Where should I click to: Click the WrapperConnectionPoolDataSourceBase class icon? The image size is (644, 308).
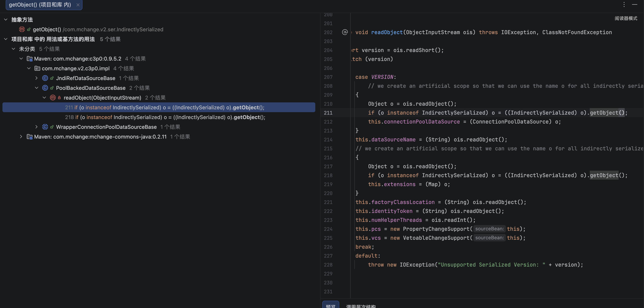click(x=45, y=127)
